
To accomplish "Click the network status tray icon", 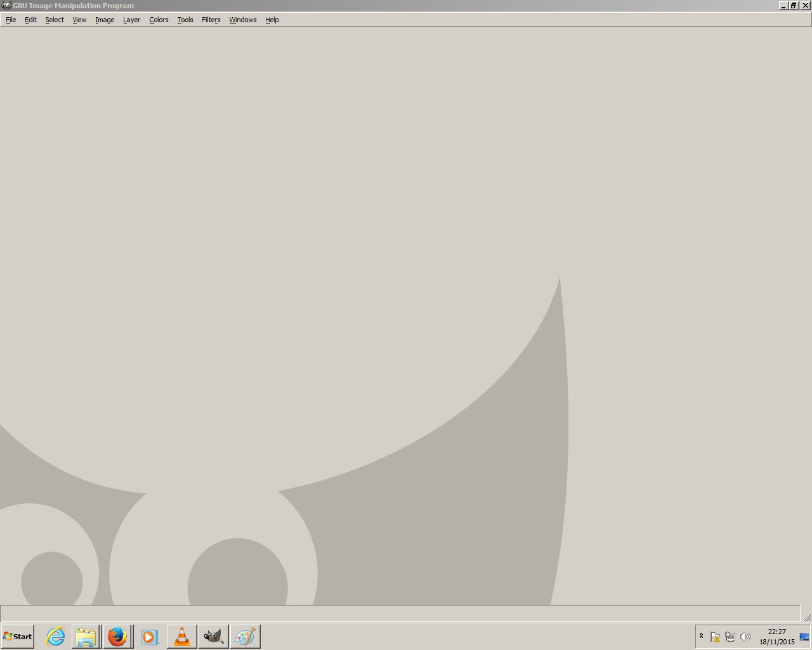I will [x=730, y=637].
